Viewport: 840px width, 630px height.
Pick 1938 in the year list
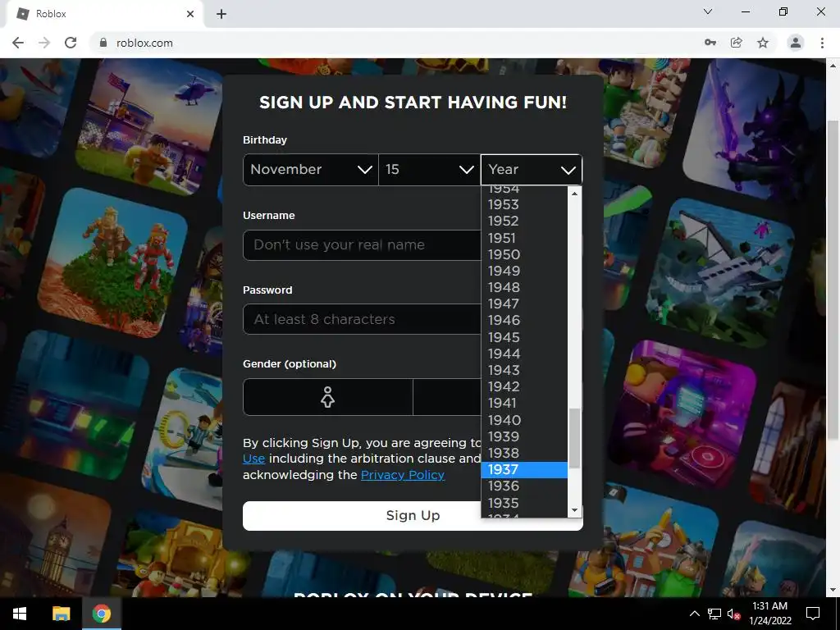524,453
